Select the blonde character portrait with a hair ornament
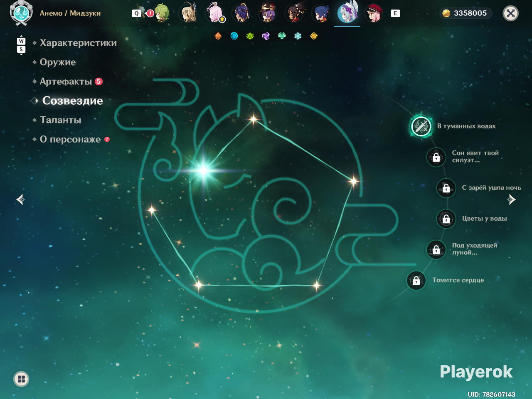This screenshot has width=532, height=399. pos(188,13)
